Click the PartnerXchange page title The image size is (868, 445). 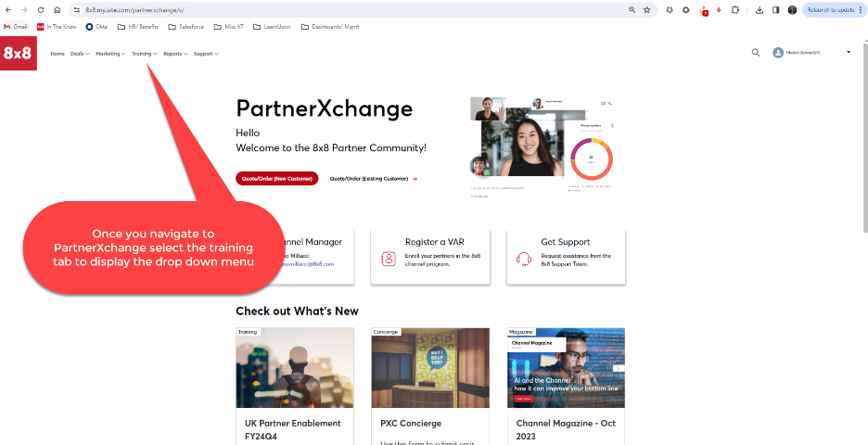click(x=325, y=108)
